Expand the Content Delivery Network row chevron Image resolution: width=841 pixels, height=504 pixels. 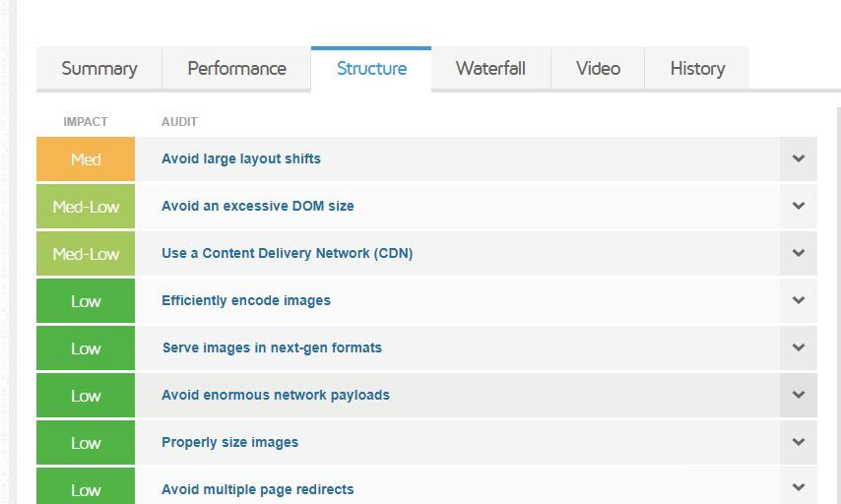pyautogui.click(x=798, y=253)
